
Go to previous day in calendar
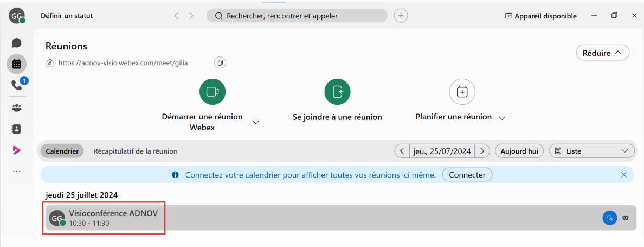[x=402, y=151]
